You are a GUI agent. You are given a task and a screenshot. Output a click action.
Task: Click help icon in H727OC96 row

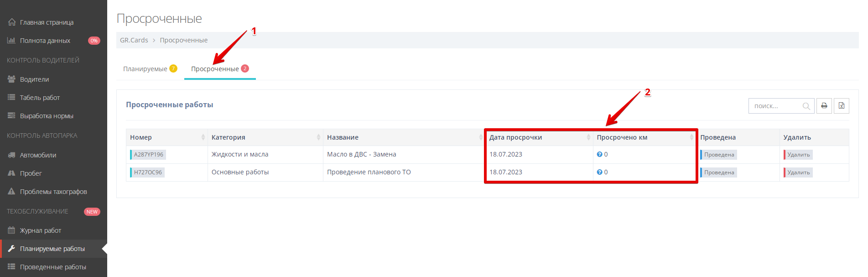click(599, 172)
